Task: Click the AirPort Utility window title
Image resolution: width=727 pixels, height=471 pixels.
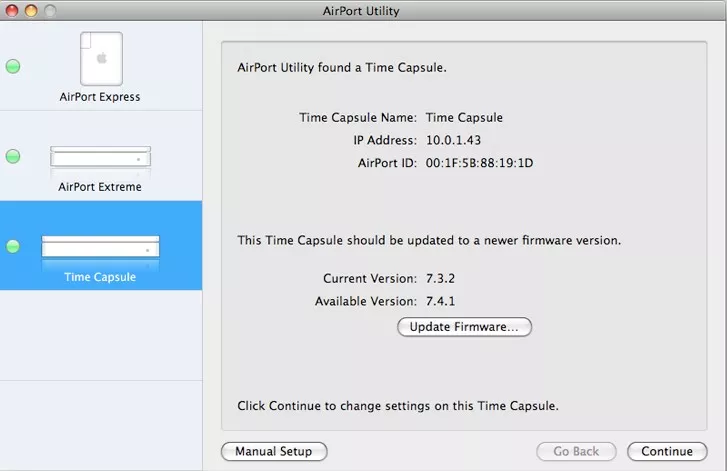Action: click(361, 11)
